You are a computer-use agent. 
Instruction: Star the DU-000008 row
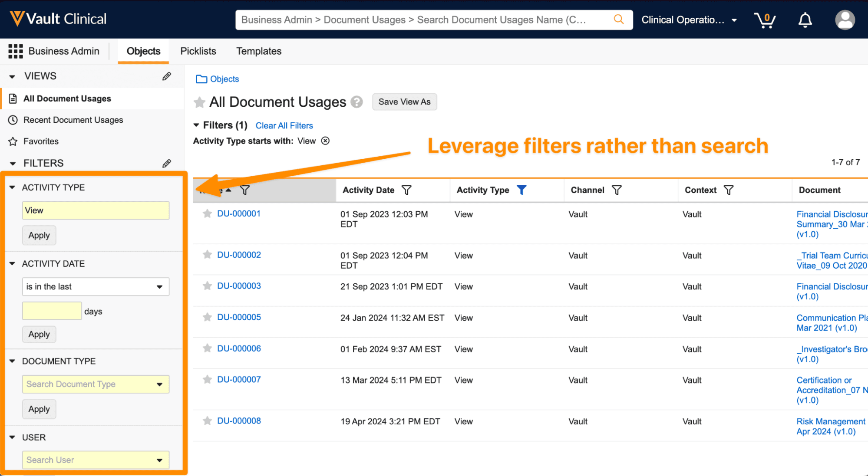click(207, 421)
